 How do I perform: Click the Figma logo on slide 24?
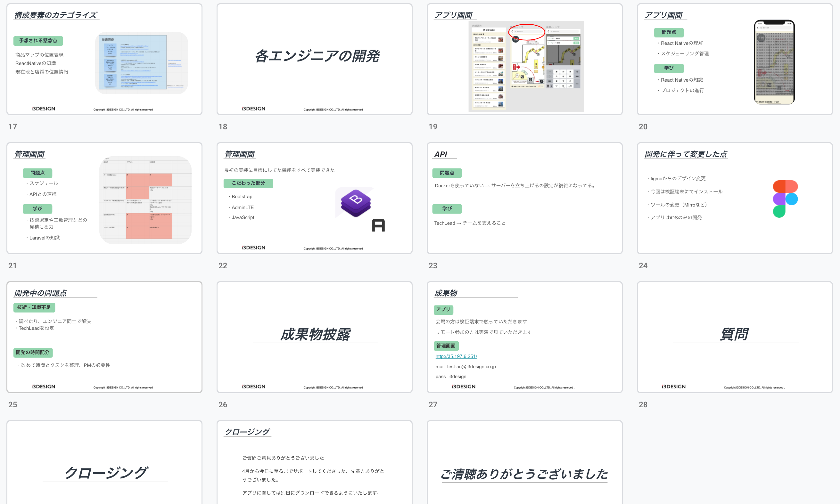pos(785,199)
